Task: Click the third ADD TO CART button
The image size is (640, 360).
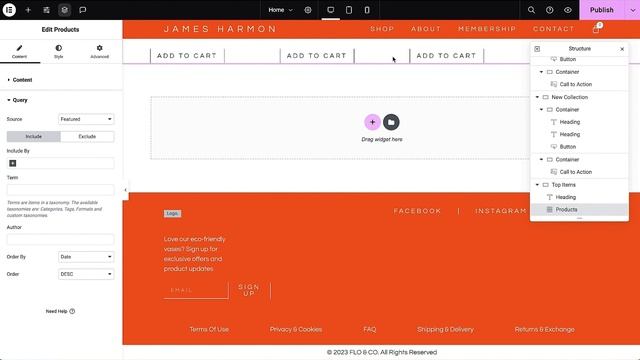Action: 447,56
